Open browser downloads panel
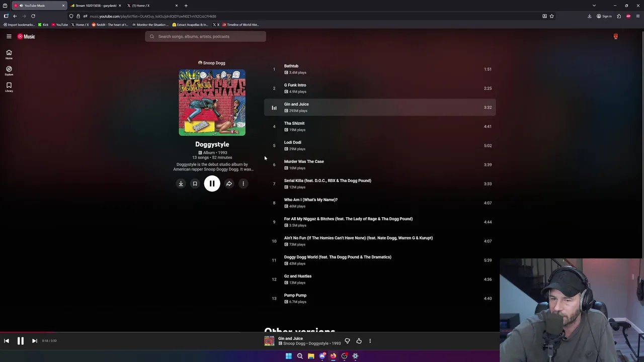 [589, 16]
